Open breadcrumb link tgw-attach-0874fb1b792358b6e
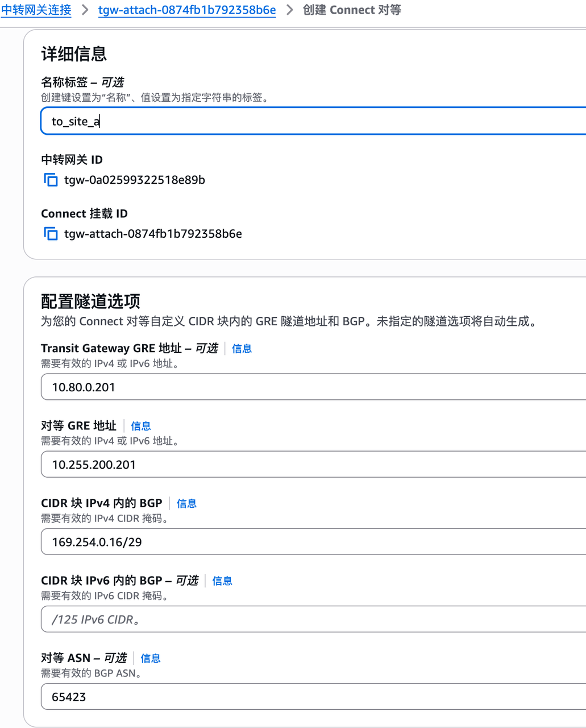 (x=186, y=10)
